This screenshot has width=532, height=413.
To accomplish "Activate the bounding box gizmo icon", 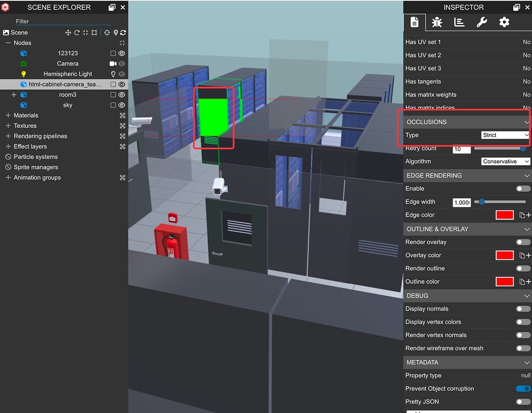I will pos(94,32).
